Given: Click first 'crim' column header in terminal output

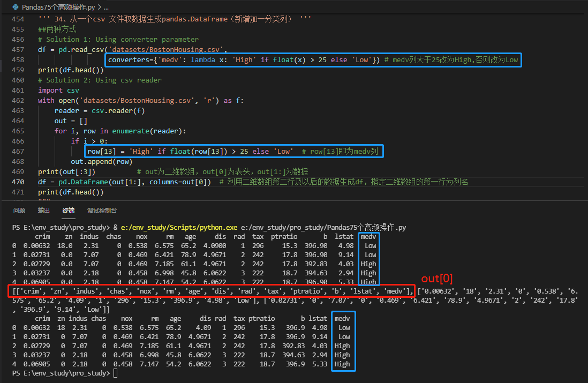Looking at the screenshot, I should pyautogui.click(x=42, y=237).
